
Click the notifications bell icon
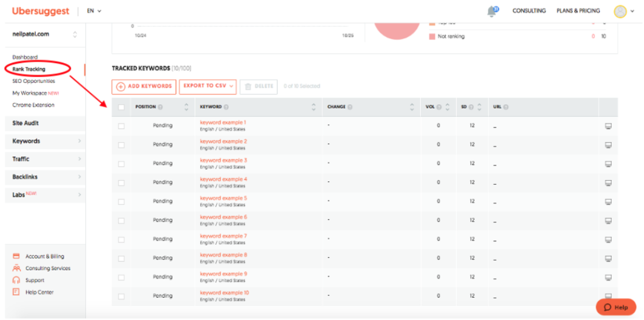(492, 12)
